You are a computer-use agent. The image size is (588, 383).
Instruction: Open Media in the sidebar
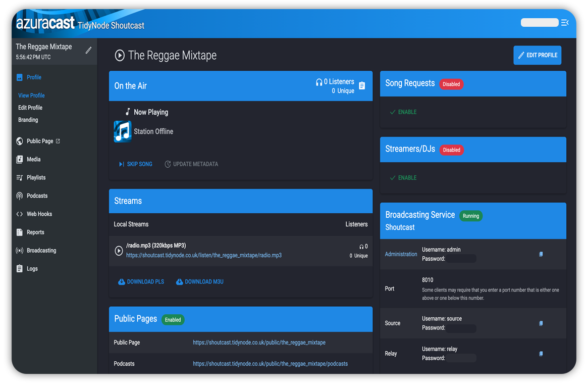coord(33,159)
